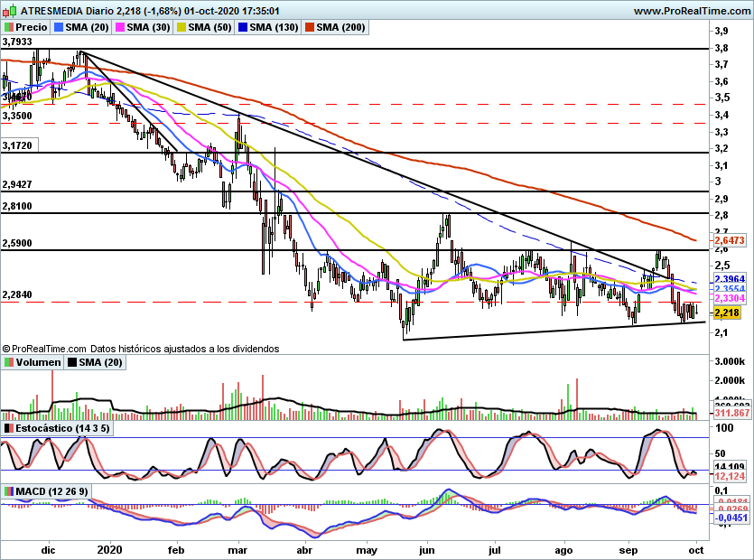
Task: Click the jul month label on time axis
Action: [x=494, y=550]
